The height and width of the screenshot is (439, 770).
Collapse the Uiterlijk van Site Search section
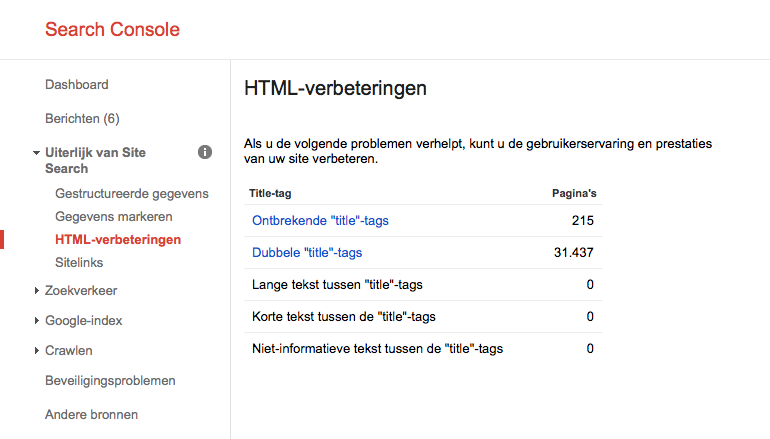coord(36,153)
